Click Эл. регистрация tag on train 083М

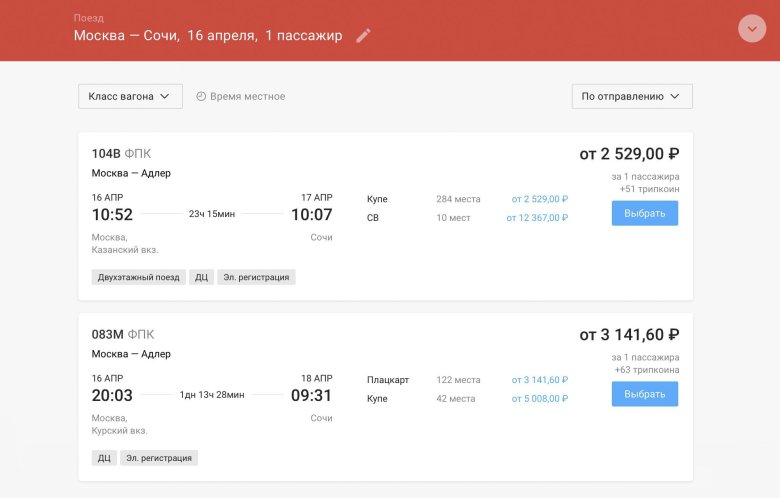pos(159,458)
